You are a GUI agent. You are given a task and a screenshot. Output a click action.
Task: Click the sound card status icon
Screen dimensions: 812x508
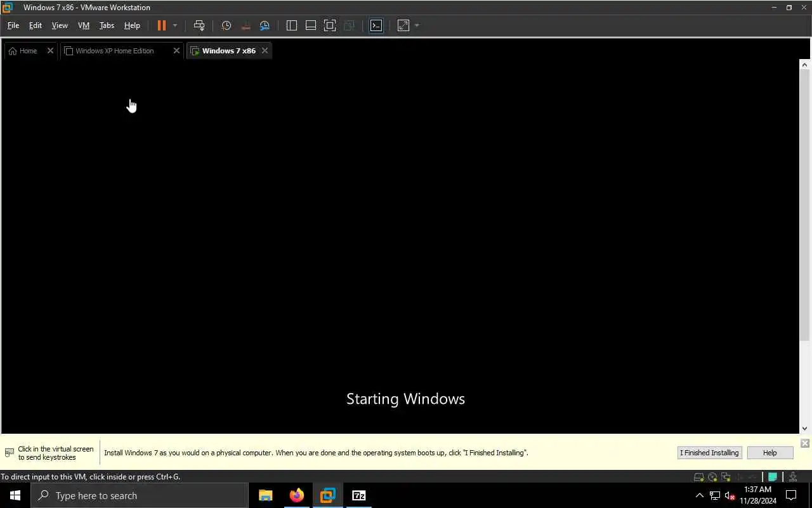[752, 477]
